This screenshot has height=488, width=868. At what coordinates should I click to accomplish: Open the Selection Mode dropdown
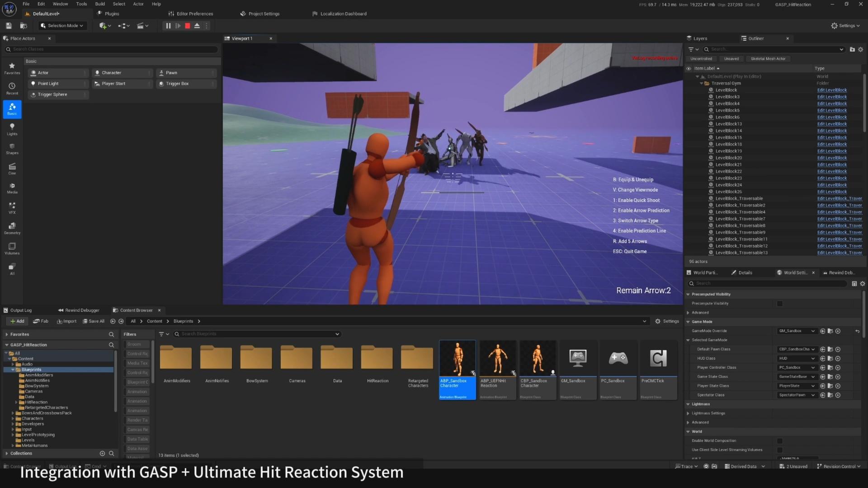[x=62, y=26]
